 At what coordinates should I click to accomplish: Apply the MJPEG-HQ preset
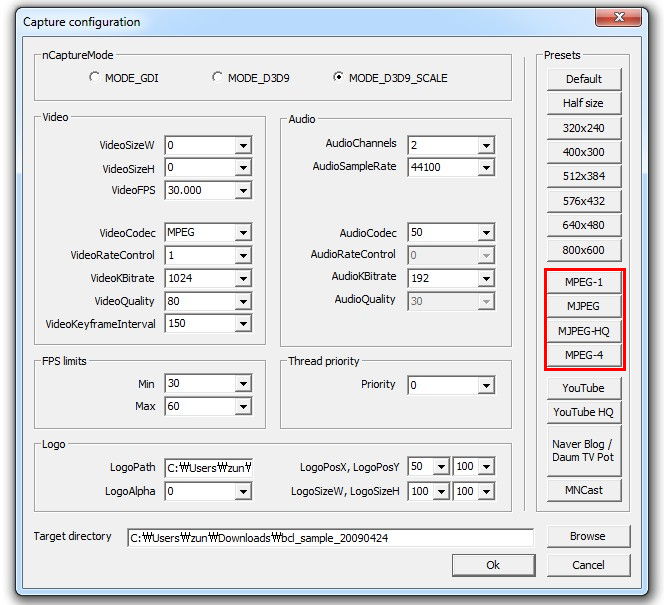pos(584,331)
